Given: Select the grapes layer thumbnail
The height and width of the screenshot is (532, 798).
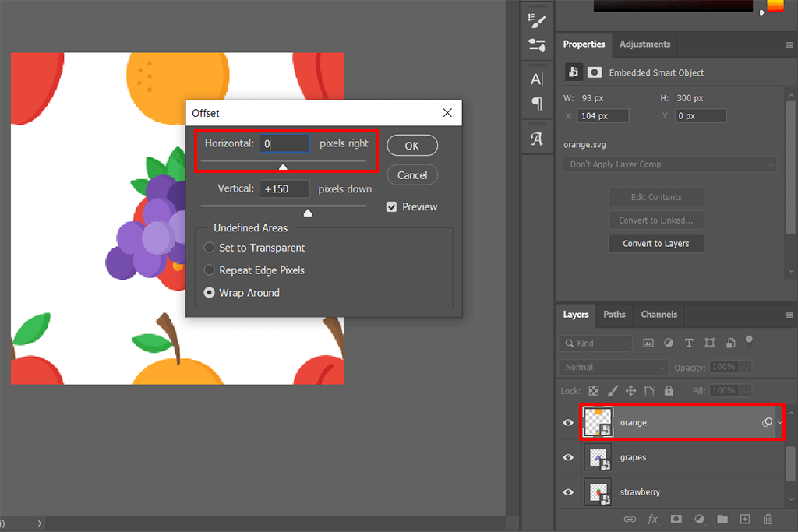Looking at the screenshot, I should [598, 457].
